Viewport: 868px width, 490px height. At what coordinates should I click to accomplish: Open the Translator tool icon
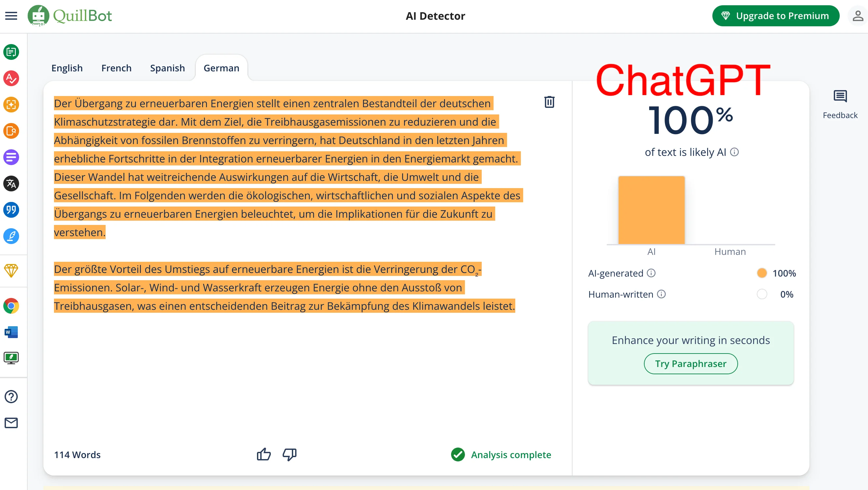pos(11,184)
